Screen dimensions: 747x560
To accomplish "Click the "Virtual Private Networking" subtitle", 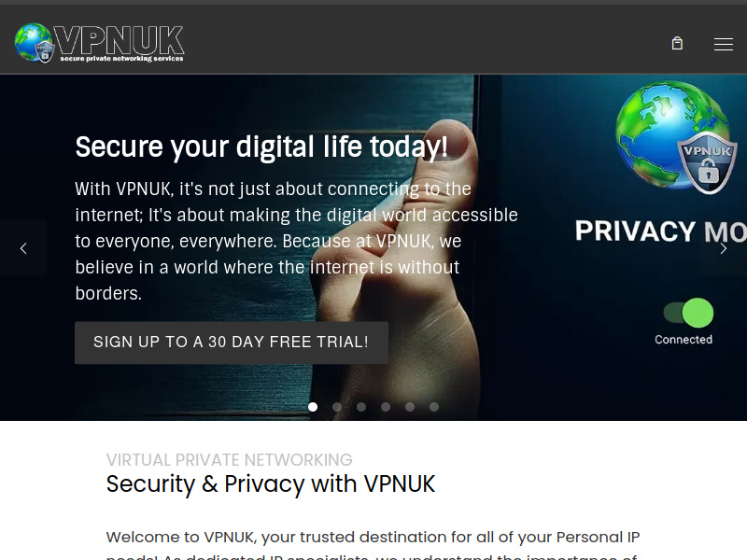I will [x=229, y=460].
